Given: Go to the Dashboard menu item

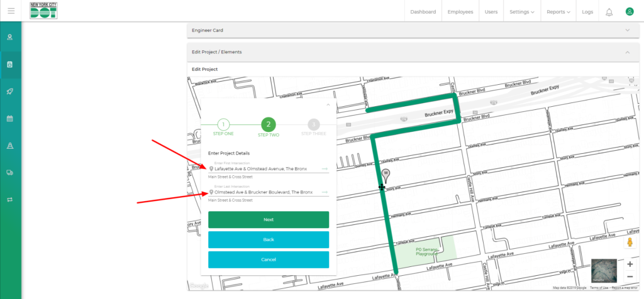Looking at the screenshot, I should (423, 12).
